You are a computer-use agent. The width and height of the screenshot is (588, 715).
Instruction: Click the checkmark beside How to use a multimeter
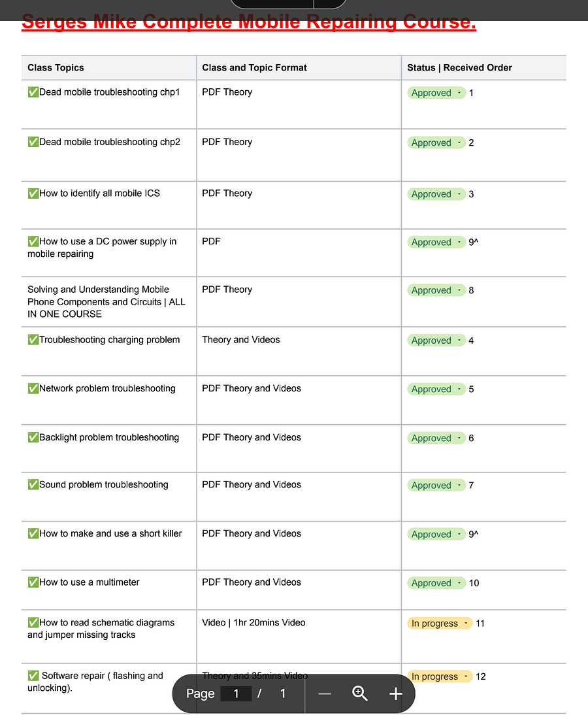coord(33,582)
